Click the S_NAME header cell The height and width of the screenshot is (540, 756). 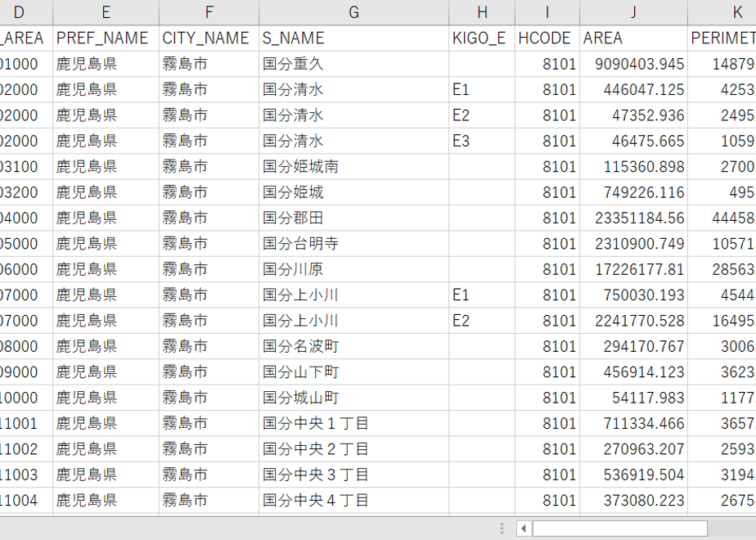point(354,38)
